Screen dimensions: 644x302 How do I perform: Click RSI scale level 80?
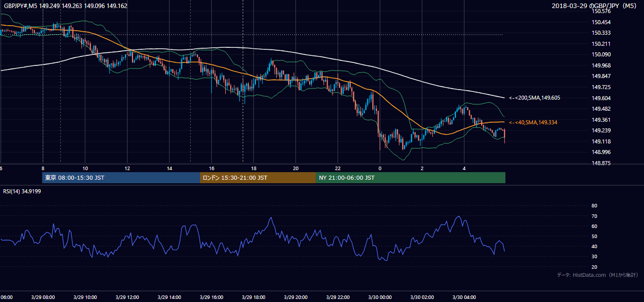pos(594,206)
